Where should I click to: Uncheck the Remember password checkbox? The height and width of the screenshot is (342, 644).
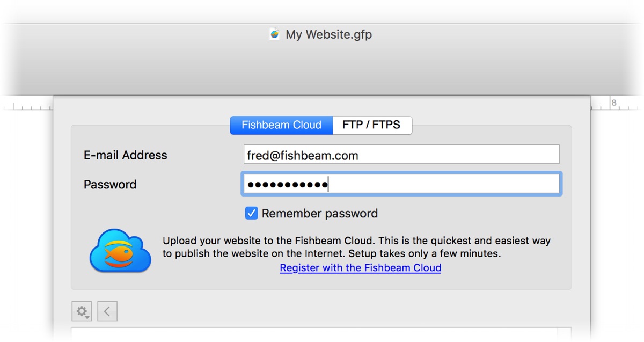(x=251, y=213)
